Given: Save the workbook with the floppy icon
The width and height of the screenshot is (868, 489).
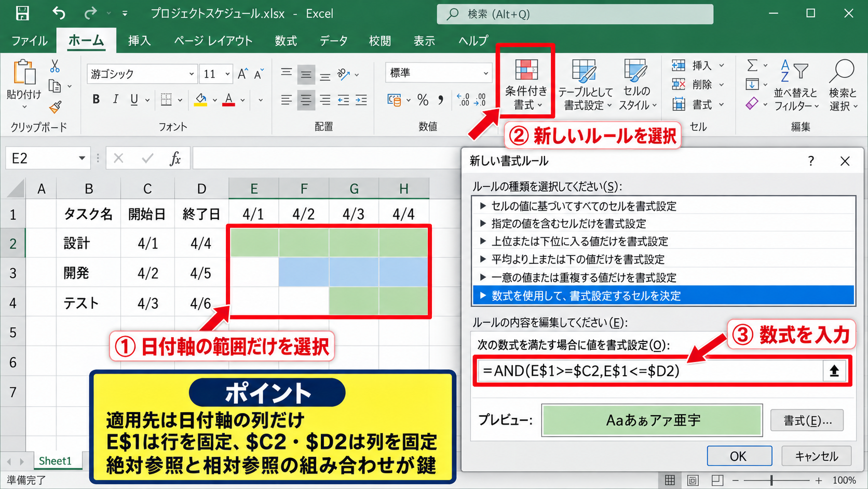Looking at the screenshot, I should point(22,14).
